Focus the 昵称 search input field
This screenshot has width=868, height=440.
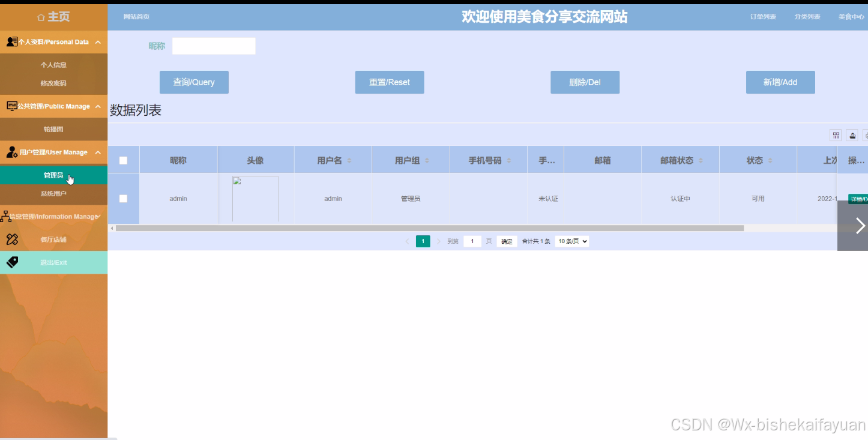[x=214, y=46]
